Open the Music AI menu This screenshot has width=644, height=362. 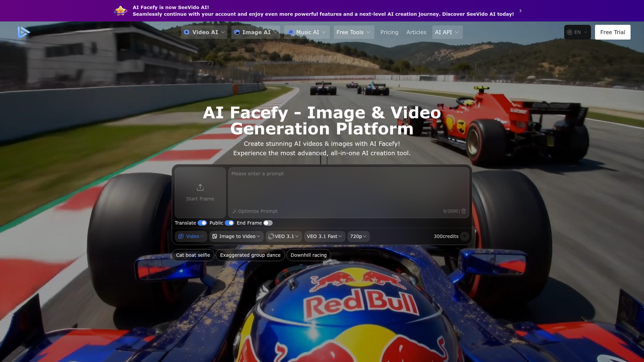307,32
